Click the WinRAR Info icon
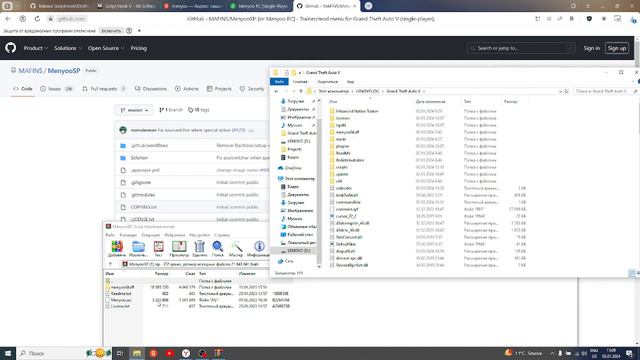Screen dimensions: 640x360 [x=259, y=247]
